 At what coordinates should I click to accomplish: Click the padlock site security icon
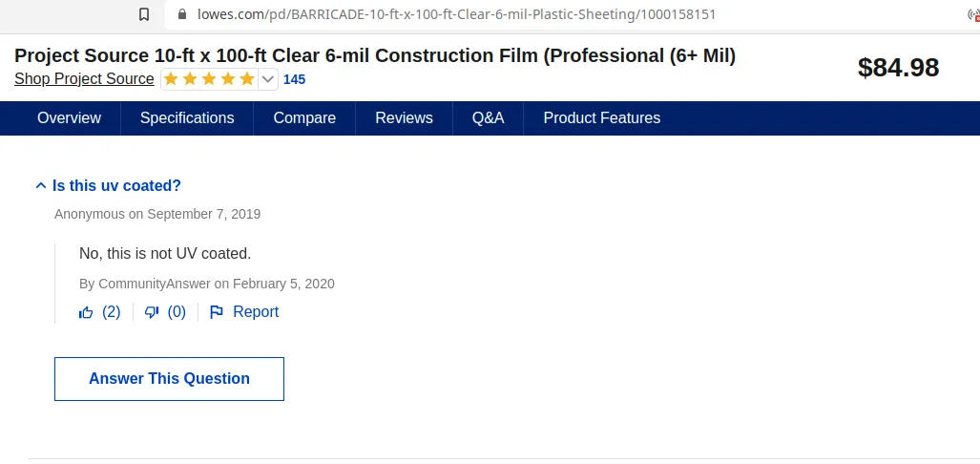(182, 13)
